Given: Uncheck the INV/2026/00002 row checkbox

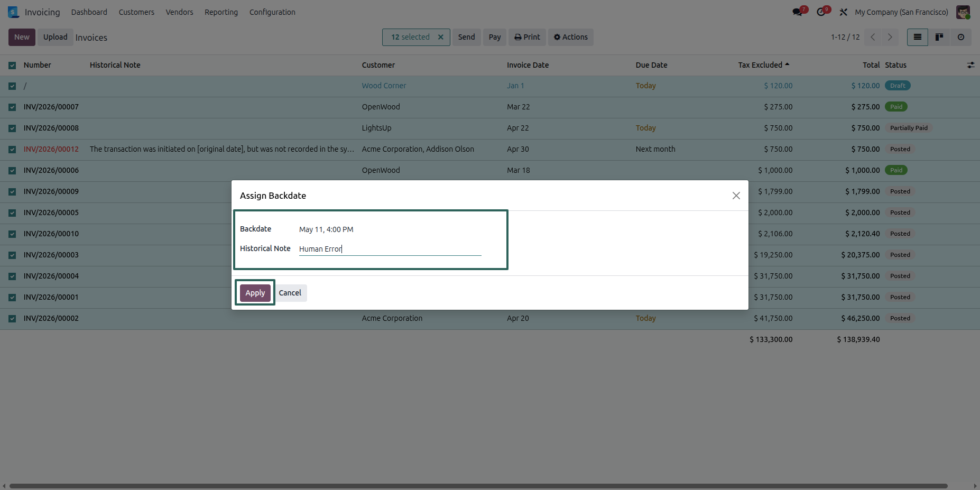Looking at the screenshot, I should 12,319.
